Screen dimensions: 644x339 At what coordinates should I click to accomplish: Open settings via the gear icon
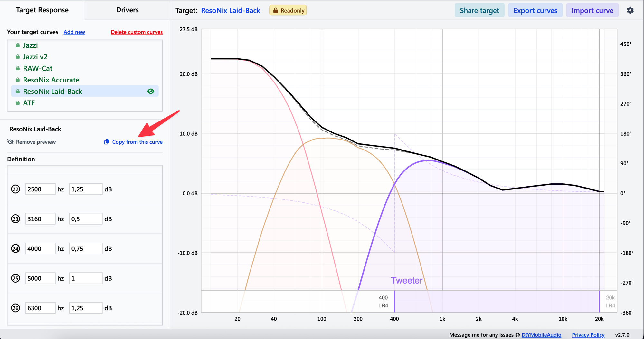630,10
